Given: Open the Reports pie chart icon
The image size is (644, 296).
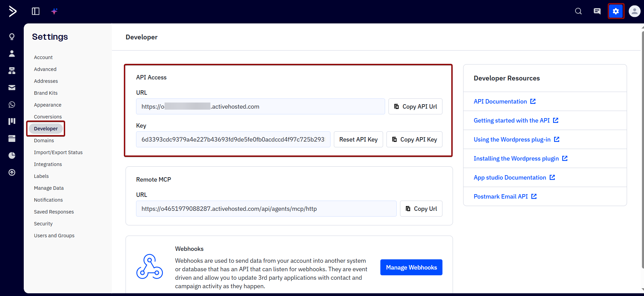Looking at the screenshot, I should click(12, 155).
